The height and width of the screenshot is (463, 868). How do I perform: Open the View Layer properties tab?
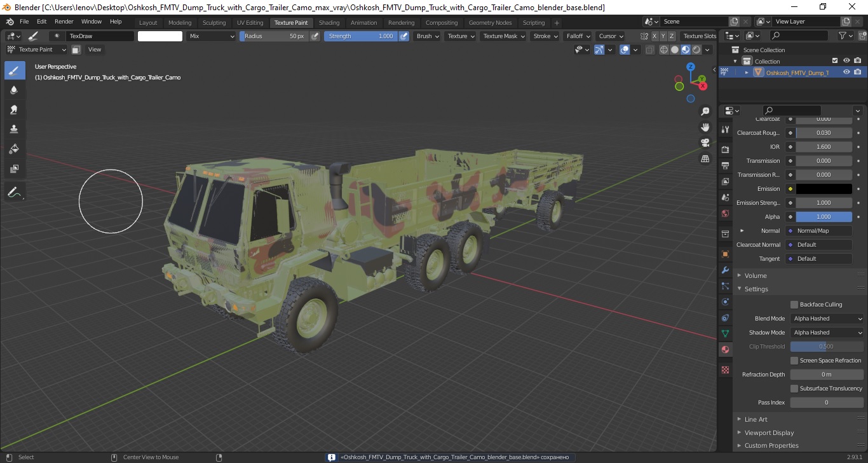725,181
